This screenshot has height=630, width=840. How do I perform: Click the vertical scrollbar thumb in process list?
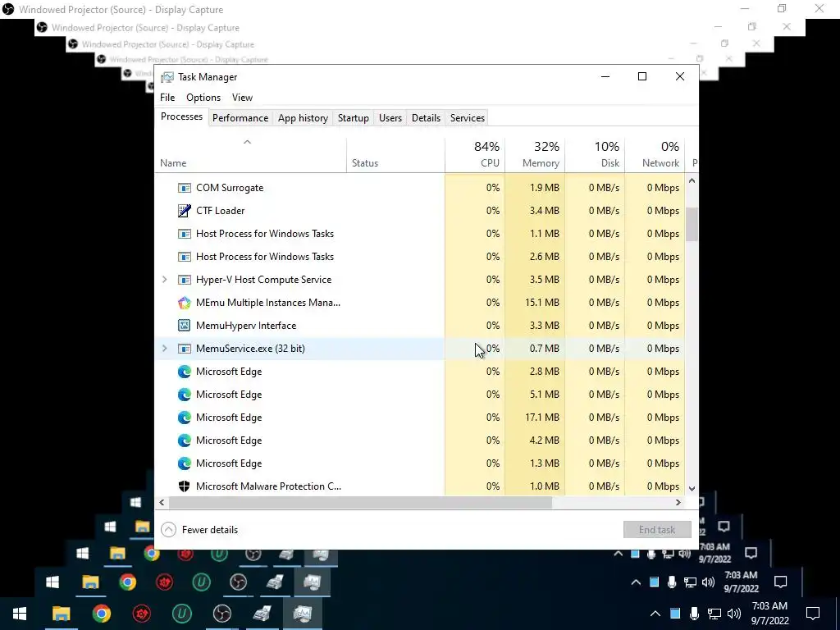[x=692, y=225]
